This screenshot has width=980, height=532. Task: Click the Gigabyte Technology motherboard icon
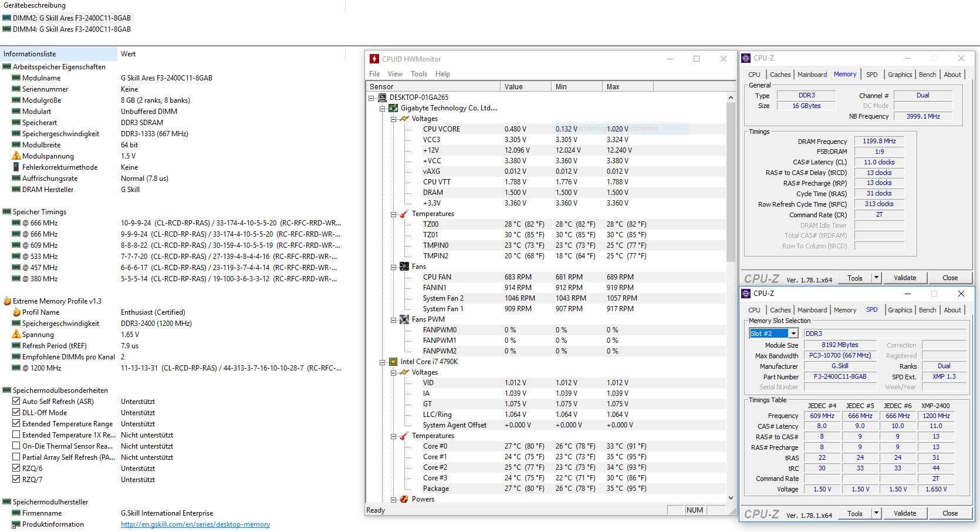pos(394,108)
